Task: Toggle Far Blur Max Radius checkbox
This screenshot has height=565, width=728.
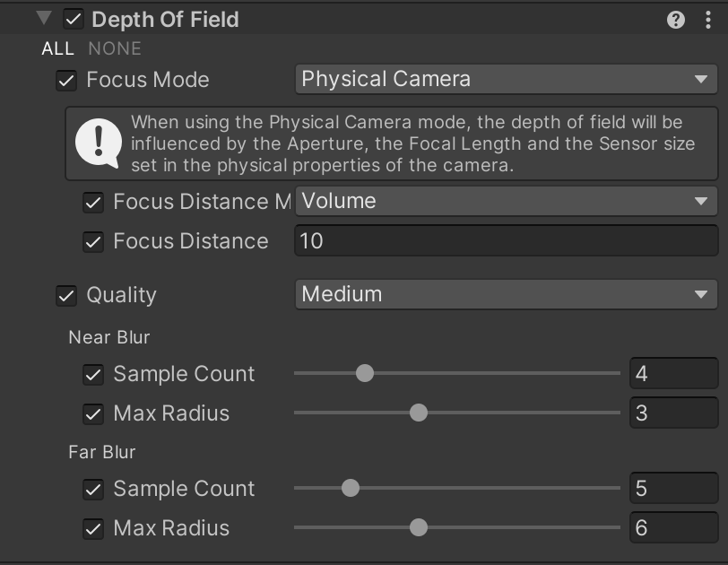Action: point(93,528)
